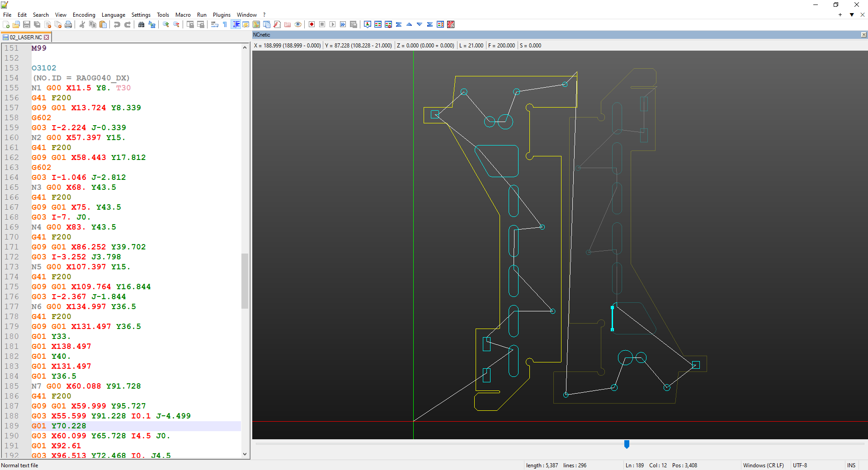Click the NCnetic toolpath slider handle
Viewport: 868px width, 470px height.
pos(627,444)
